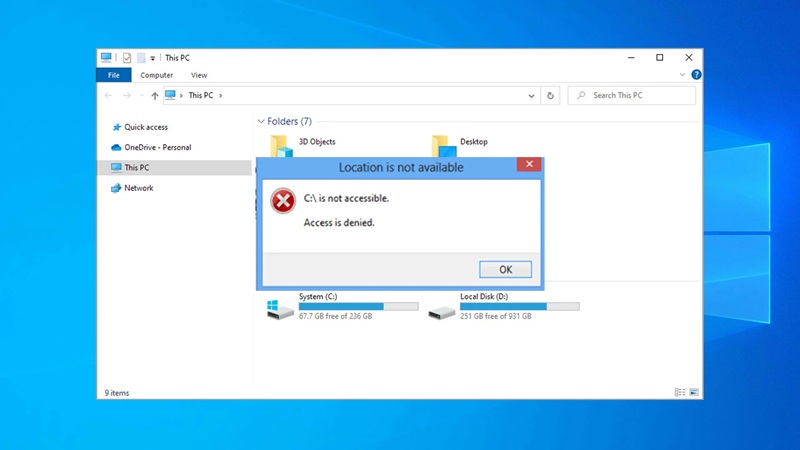
Task: Click the New folder quick access toolbar icon
Action: tap(141, 58)
